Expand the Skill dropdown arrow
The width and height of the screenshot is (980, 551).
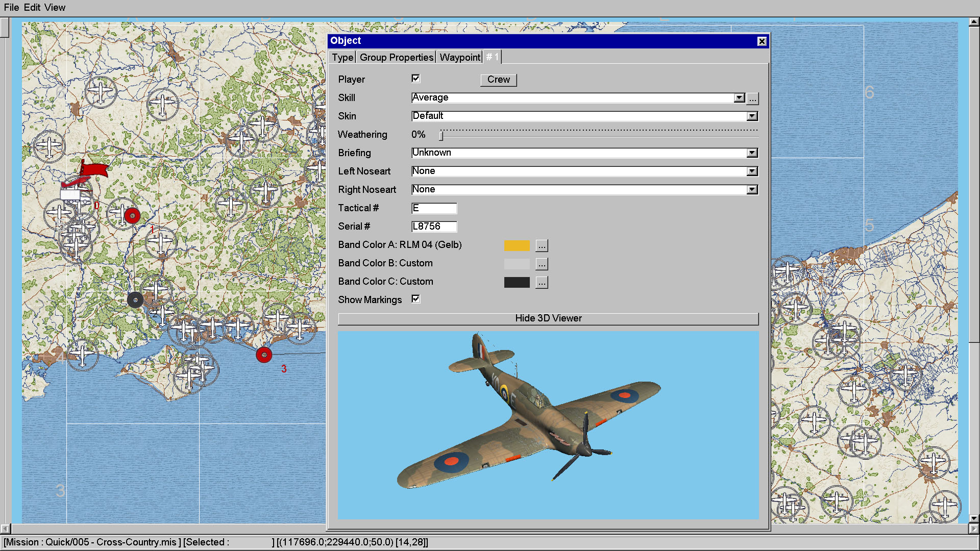point(739,97)
